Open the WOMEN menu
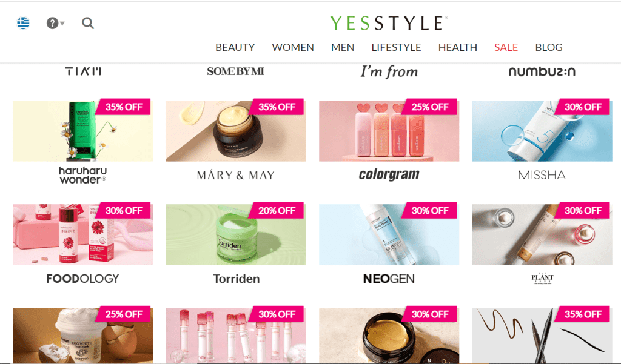This screenshot has width=621, height=364. coord(293,47)
